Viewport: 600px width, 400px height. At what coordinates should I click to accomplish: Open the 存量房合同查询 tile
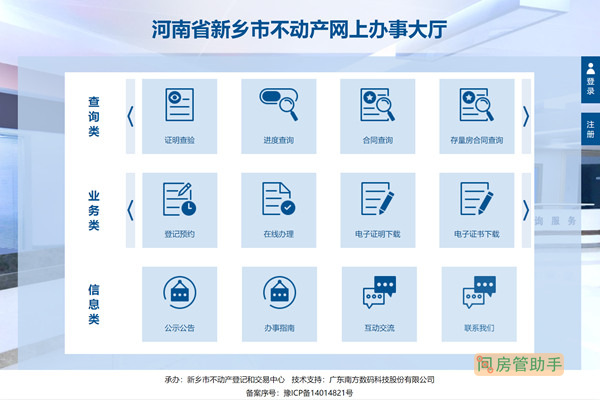coord(477,116)
